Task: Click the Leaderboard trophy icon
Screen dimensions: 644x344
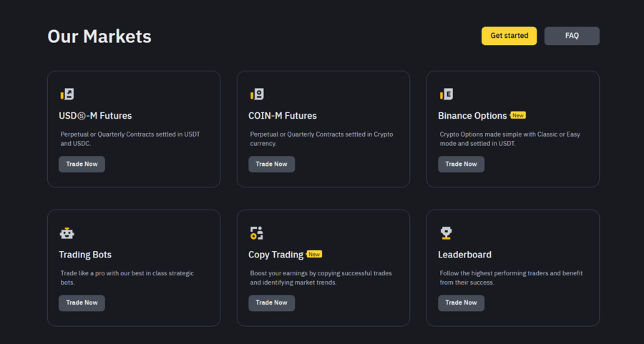Action: tap(446, 233)
